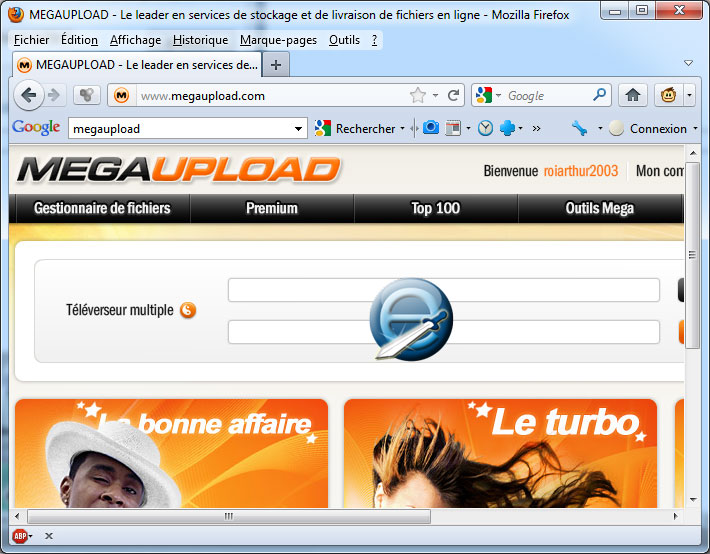Open the wrench options dropdown arrow
This screenshot has width=710, height=554.
tap(600, 129)
